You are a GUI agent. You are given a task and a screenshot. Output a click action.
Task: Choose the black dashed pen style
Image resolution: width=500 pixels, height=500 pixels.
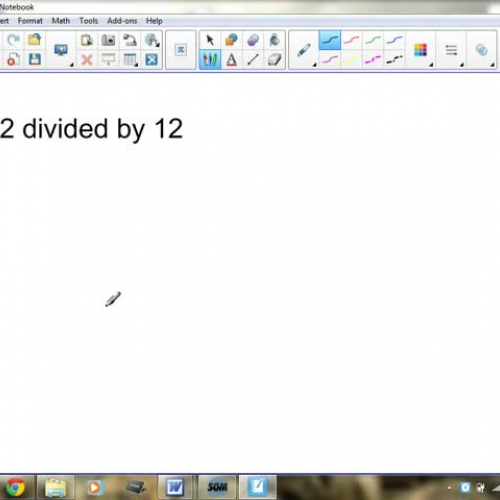[x=394, y=60]
